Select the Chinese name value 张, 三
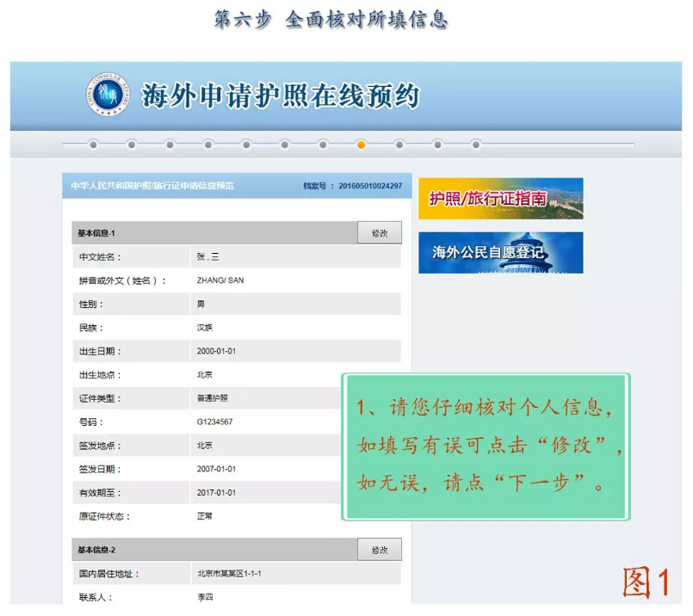Image resolution: width=693 pixels, height=616 pixels. [x=209, y=257]
